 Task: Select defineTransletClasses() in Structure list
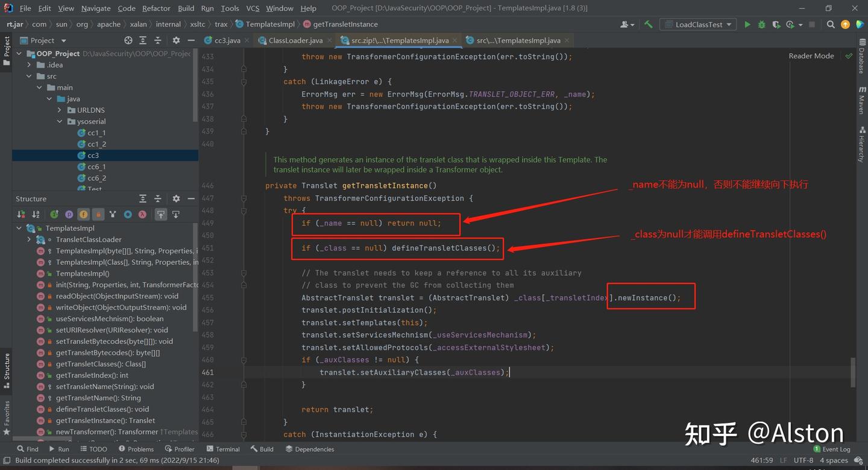click(102, 409)
